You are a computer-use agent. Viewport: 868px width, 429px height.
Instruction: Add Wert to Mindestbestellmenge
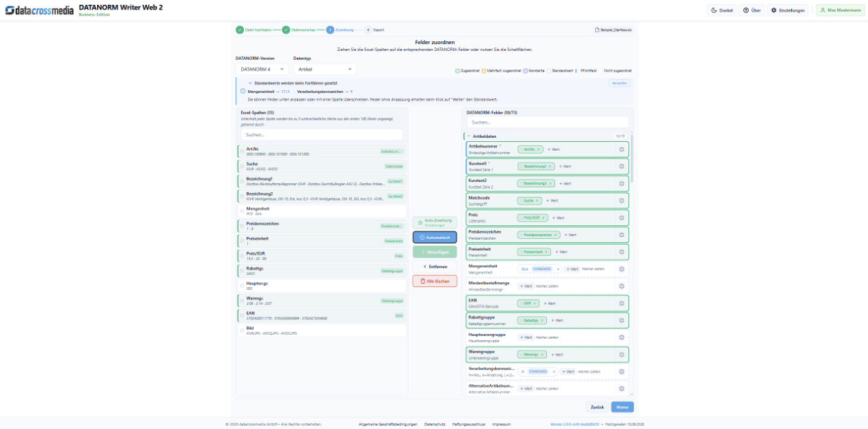point(526,286)
